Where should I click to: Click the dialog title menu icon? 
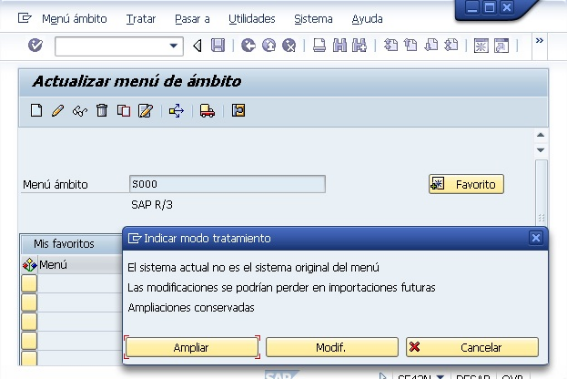(x=134, y=238)
